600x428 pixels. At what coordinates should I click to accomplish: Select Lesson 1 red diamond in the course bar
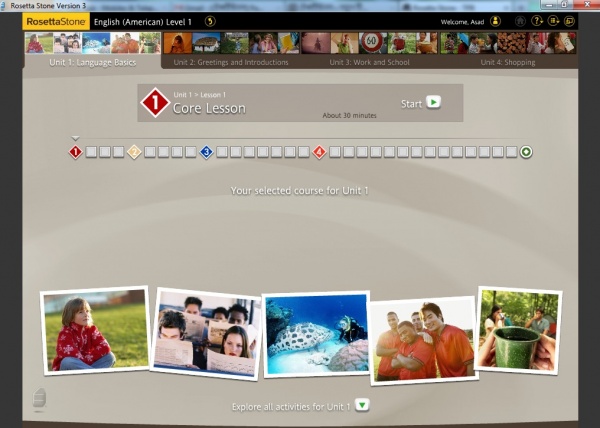click(75, 152)
